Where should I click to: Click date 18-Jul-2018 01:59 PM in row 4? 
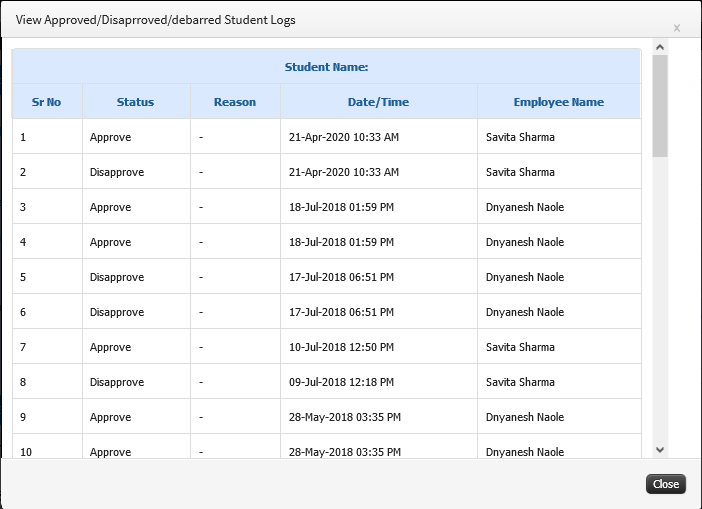(341, 242)
